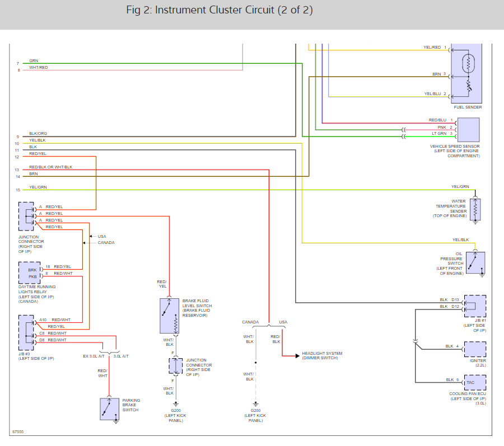Select the Parking Brake Switch symbol
The width and height of the screenshot is (504, 446).
(x=109, y=409)
